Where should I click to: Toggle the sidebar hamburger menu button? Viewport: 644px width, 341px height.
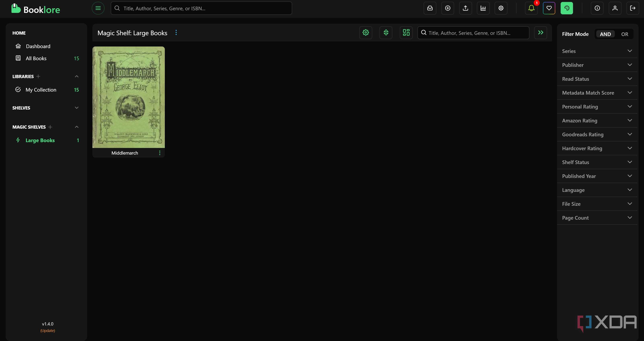click(98, 8)
